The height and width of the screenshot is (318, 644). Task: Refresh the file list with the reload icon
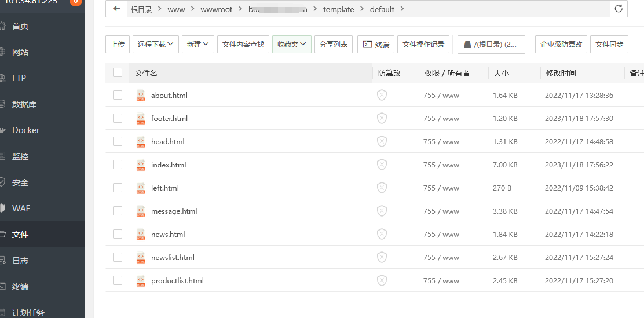(619, 9)
